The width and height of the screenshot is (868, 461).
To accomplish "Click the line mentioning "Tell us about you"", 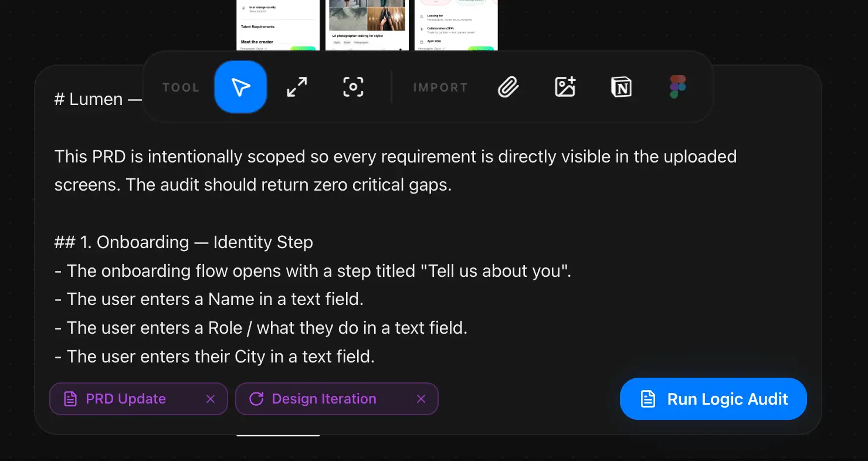I will 313,271.
